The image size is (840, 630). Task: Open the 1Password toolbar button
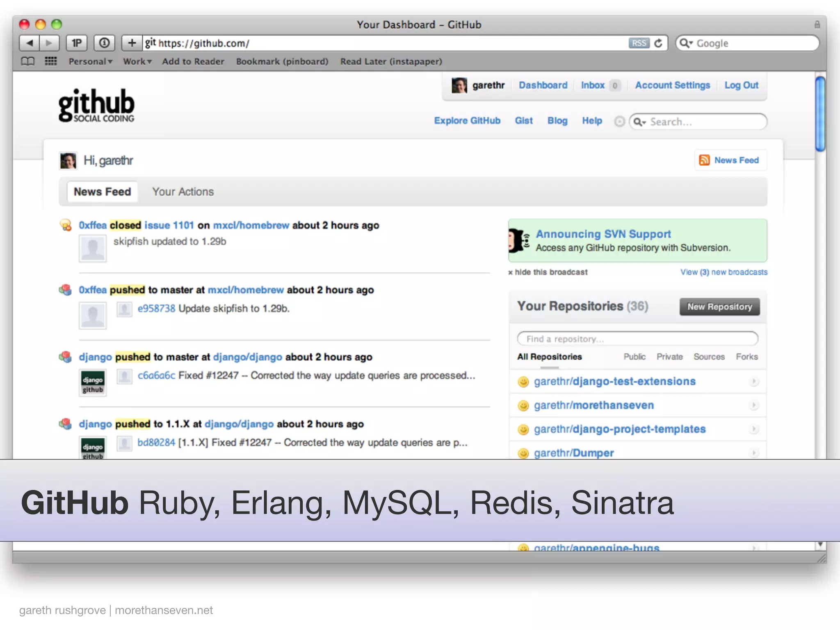click(x=77, y=43)
